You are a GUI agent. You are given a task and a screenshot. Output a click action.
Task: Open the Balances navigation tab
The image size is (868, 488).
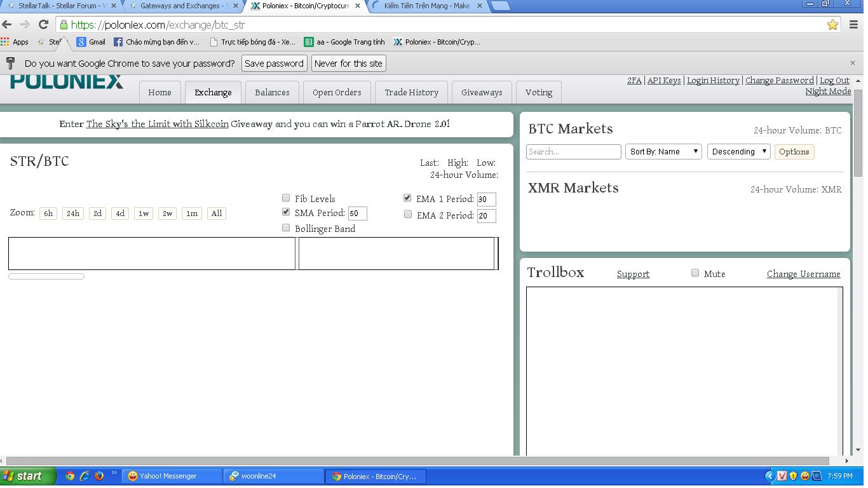(x=272, y=92)
